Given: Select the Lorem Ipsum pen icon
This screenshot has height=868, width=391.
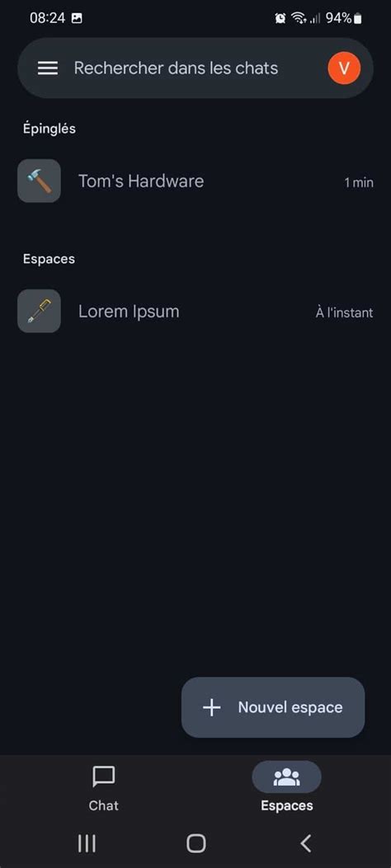Looking at the screenshot, I should 39,311.
